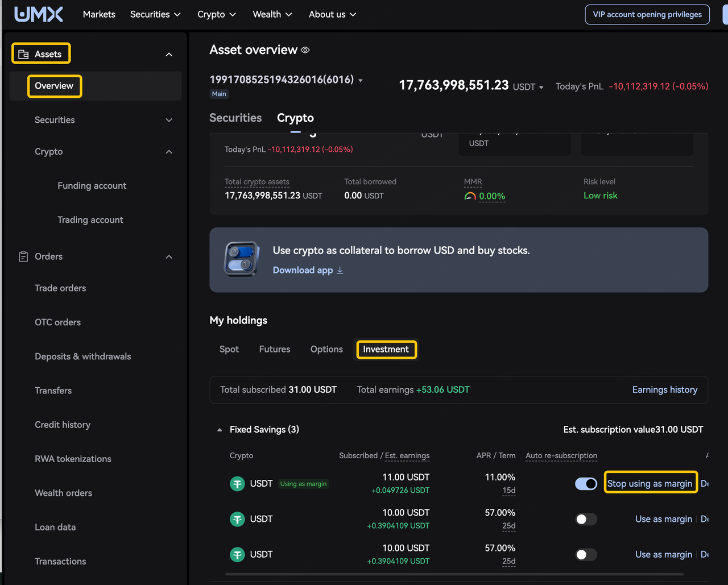Collapse the Orders section in the sidebar
Image resolution: width=728 pixels, height=585 pixels.
point(169,257)
